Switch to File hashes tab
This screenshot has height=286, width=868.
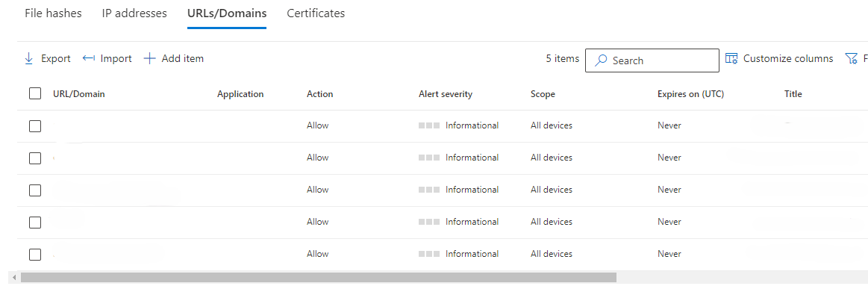coord(53,13)
